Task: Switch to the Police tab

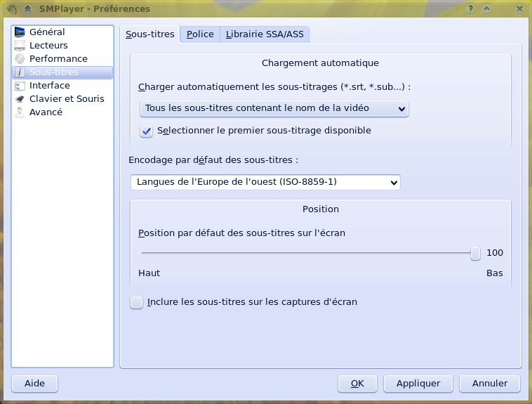Action: coord(200,34)
